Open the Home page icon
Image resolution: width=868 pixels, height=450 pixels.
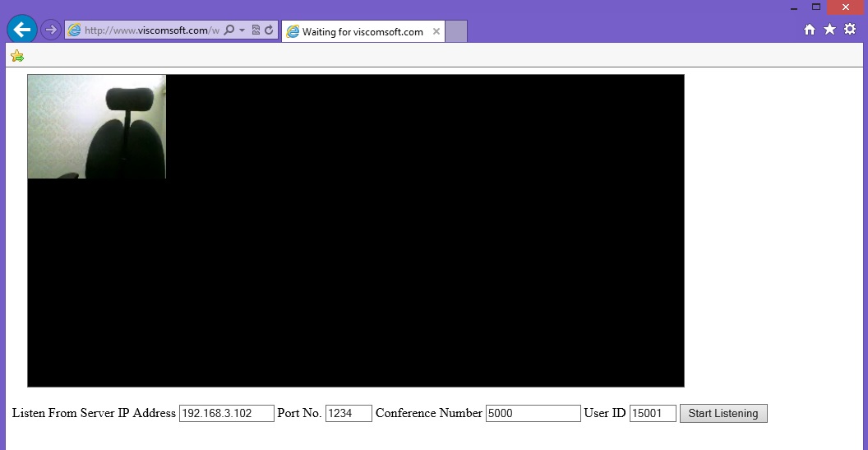click(x=810, y=30)
